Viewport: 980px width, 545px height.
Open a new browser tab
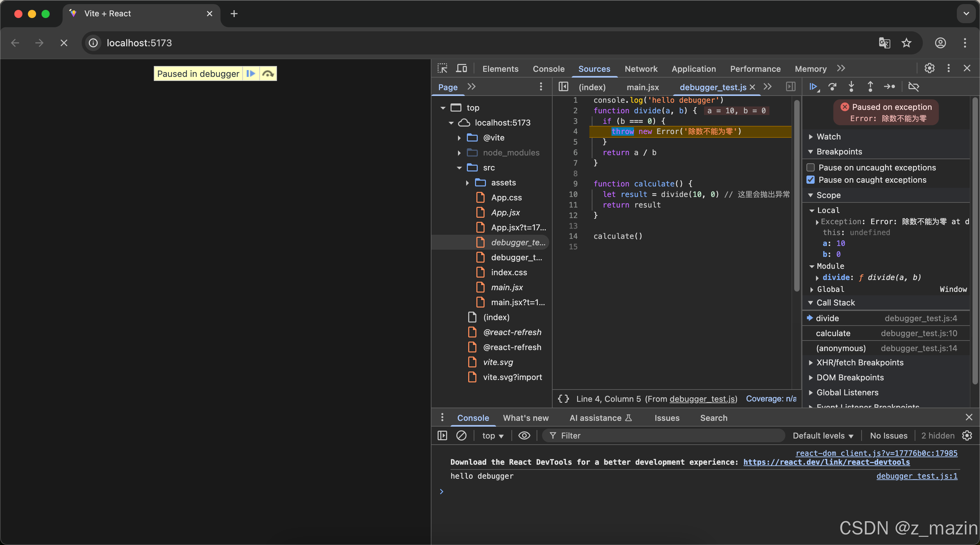pos(234,14)
